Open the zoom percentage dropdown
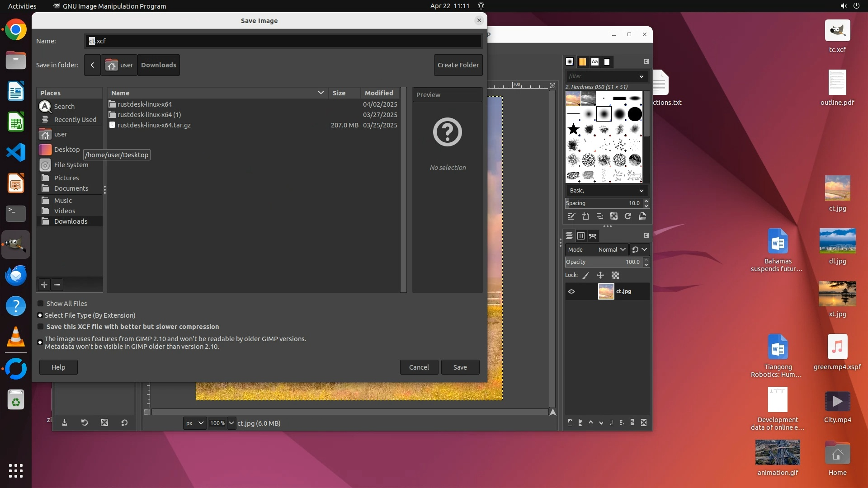 (231, 423)
